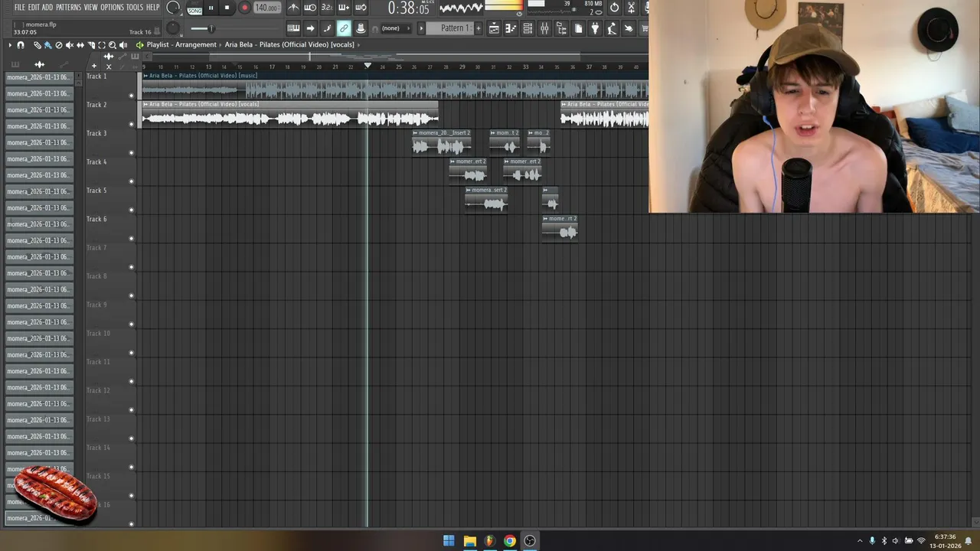The height and width of the screenshot is (551, 980).
Task: Toggle loop recording icon in toolbar
Action: [x=361, y=8]
